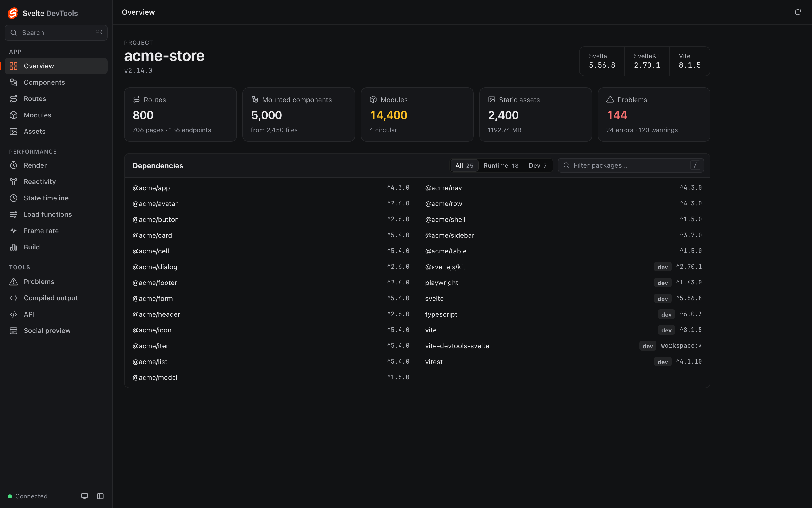Open the Routes summary card

coord(180,115)
